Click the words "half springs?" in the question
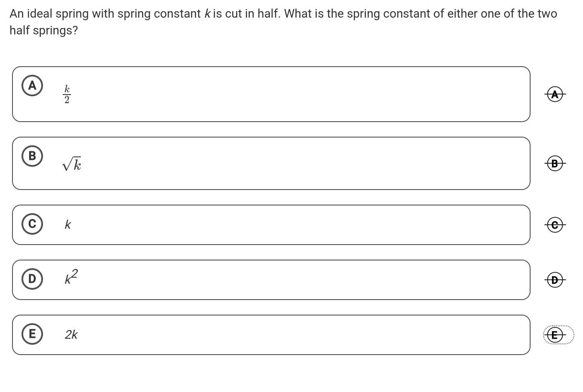 pos(43,31)
